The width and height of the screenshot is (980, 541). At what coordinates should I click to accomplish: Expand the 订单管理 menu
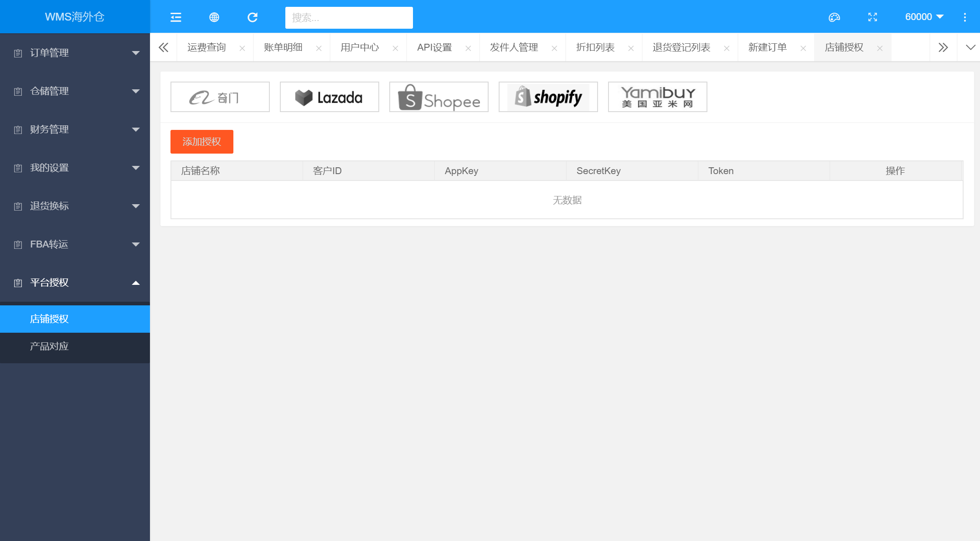tap(75, 53)
